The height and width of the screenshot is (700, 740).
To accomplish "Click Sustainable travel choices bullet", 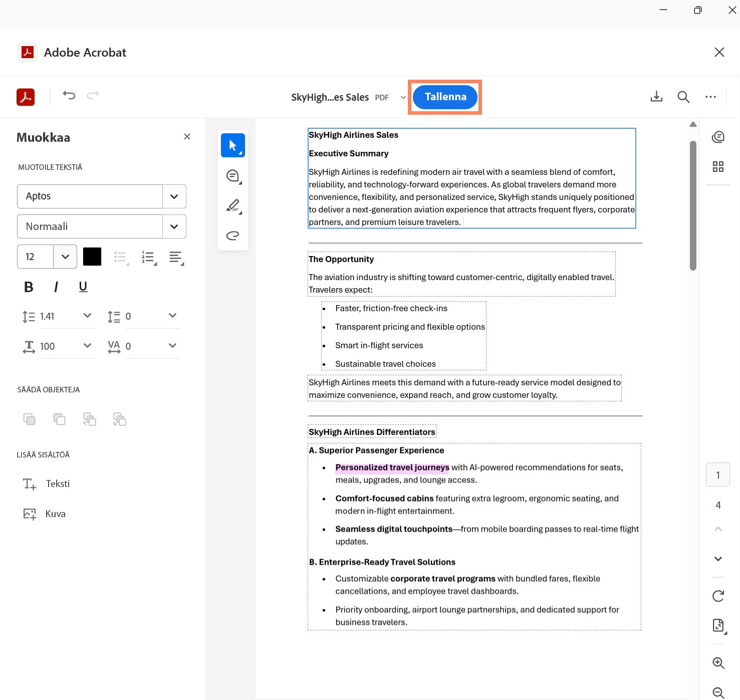I will [x=385, y=364].
